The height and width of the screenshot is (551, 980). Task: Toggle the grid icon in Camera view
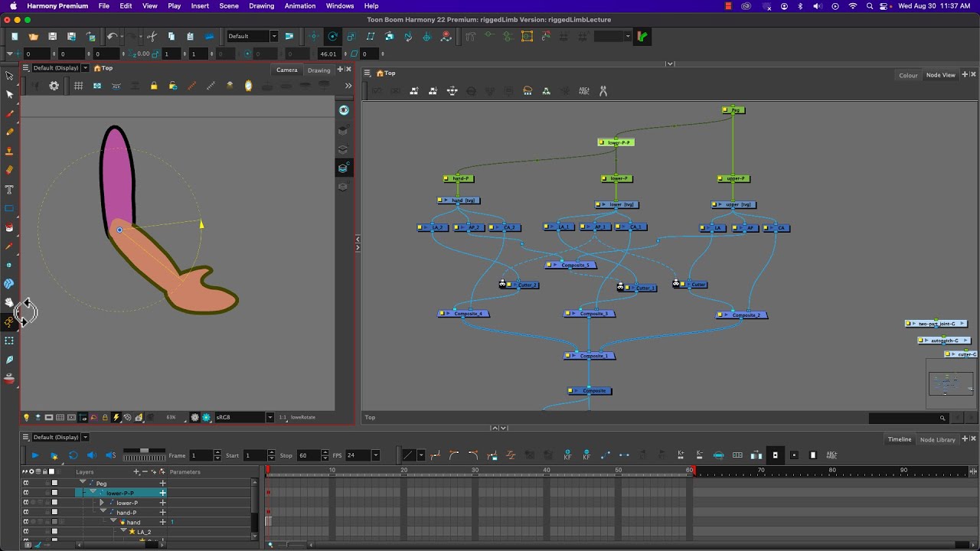[x=78, y=86]
